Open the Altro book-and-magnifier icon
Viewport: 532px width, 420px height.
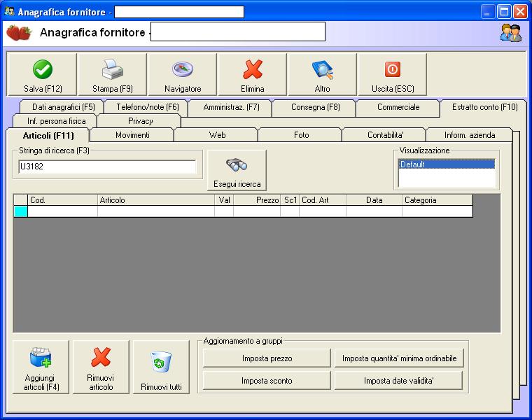click(322, 69)
